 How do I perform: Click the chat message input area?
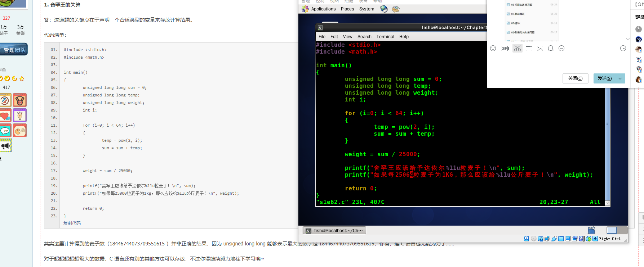(559, 63)
